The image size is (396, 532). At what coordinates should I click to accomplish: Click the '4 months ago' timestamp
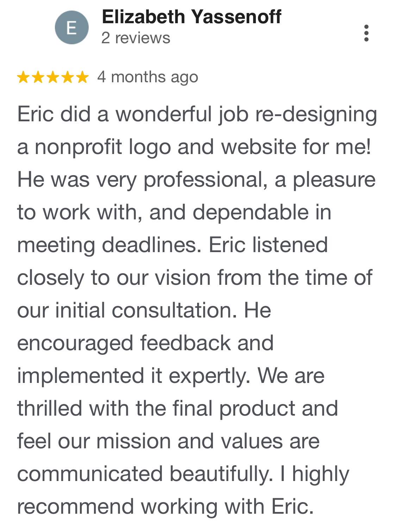click(148, 77)
